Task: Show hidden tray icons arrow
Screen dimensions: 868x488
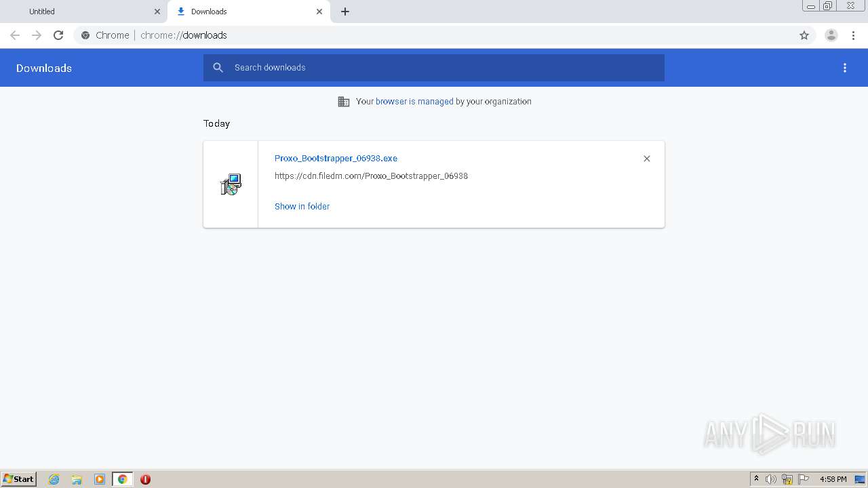Action: point(757,479)
